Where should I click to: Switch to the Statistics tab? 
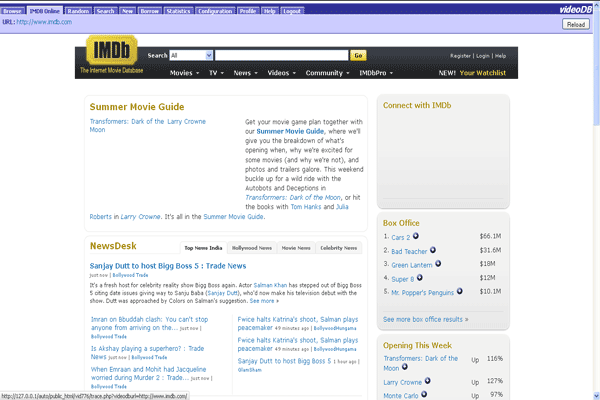(x=178, y=10)
